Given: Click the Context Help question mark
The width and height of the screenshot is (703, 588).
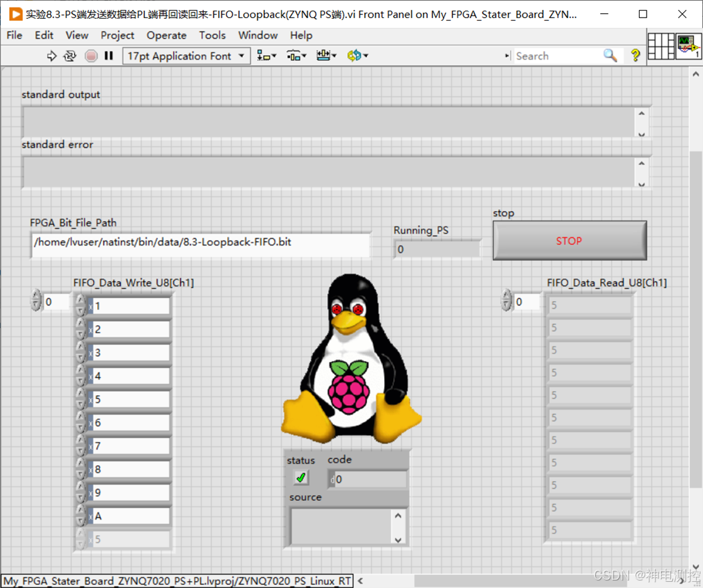Looking at the screenshot, I should (x=635, y=56).
